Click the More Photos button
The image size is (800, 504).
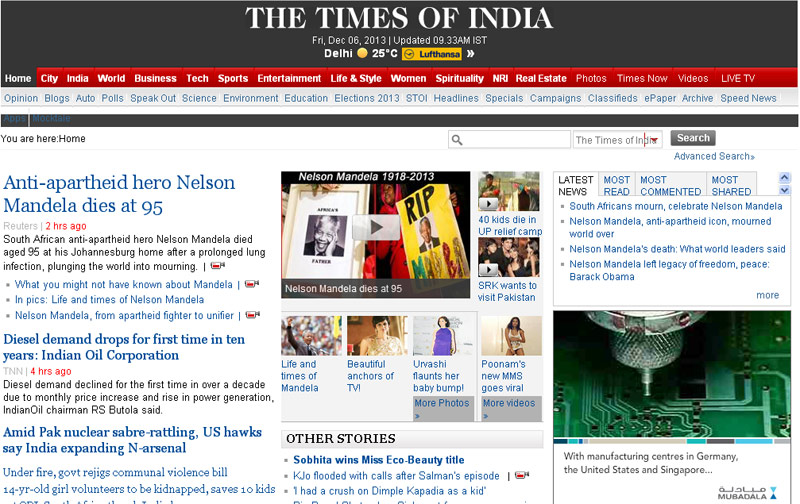tap(442, 408)
